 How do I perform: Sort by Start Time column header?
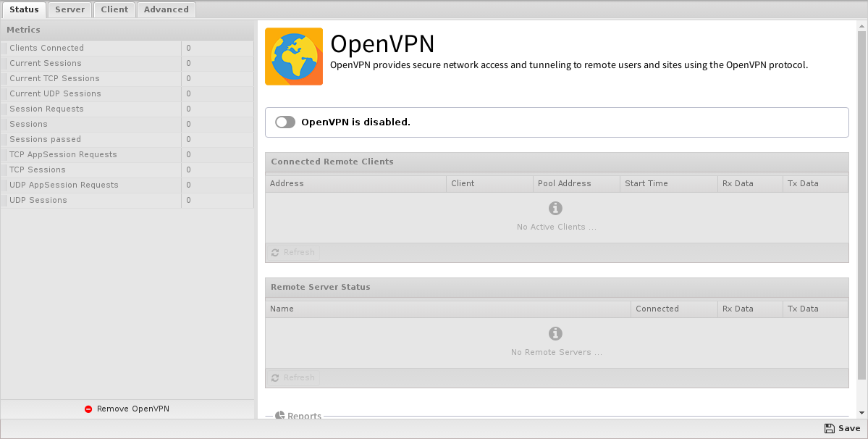pos(667,183)
